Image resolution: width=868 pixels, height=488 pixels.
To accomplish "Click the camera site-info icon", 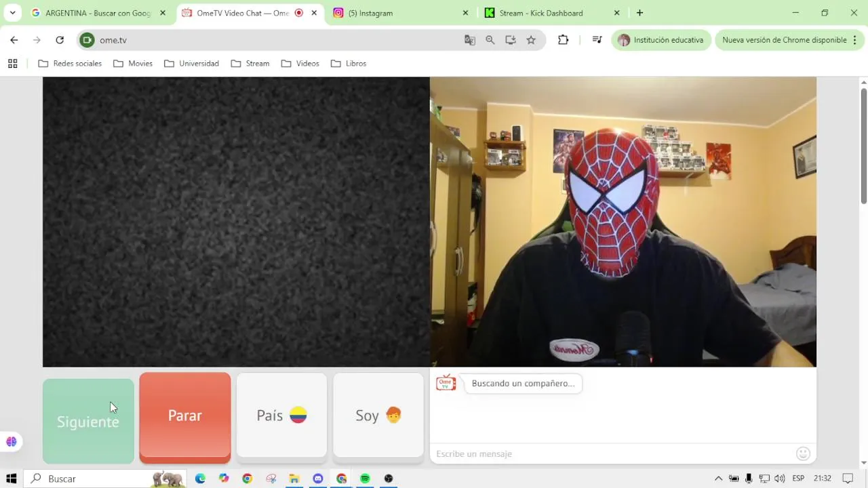I will pyautogui.click(x=87, y=40).
